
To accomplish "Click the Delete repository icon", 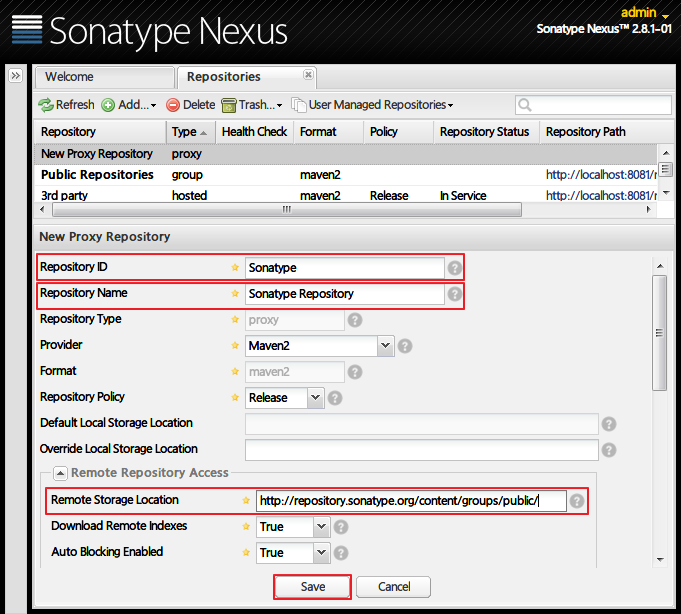I will point(173,105).
